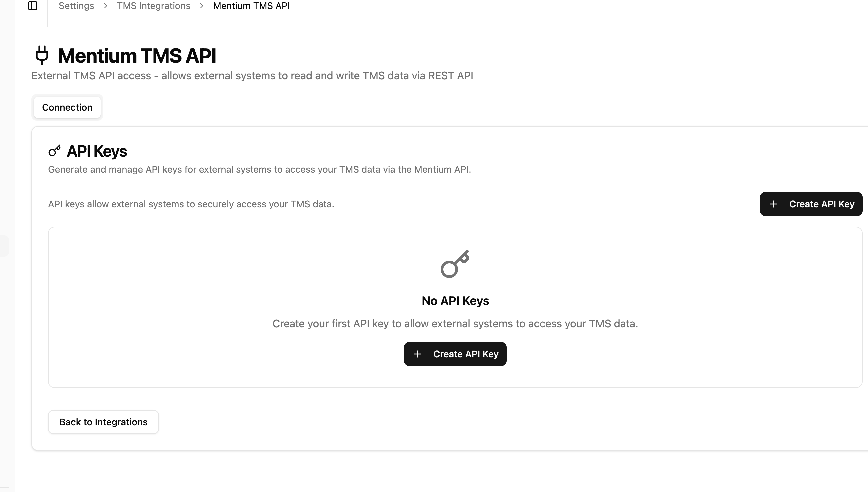Click the first breadcrumb chevron after Settings
This screenshot has width=868, height=492.
click(106, 6)
